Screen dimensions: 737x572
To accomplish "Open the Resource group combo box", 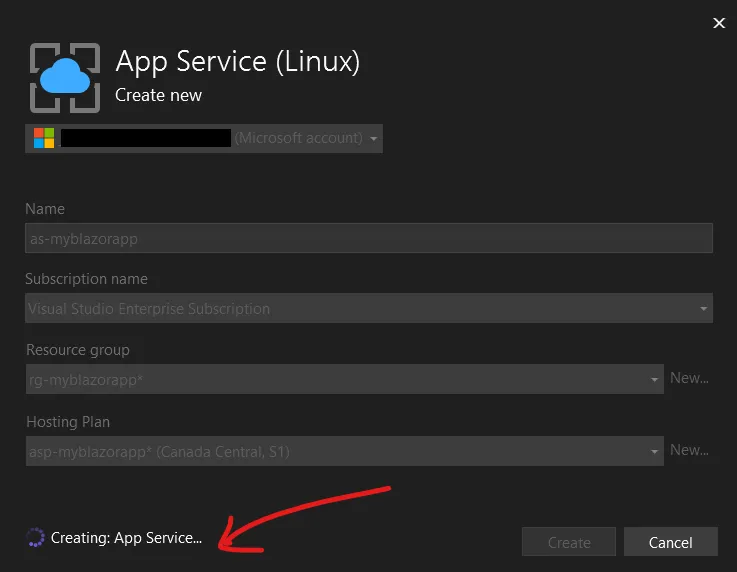I will click(345, 379).
